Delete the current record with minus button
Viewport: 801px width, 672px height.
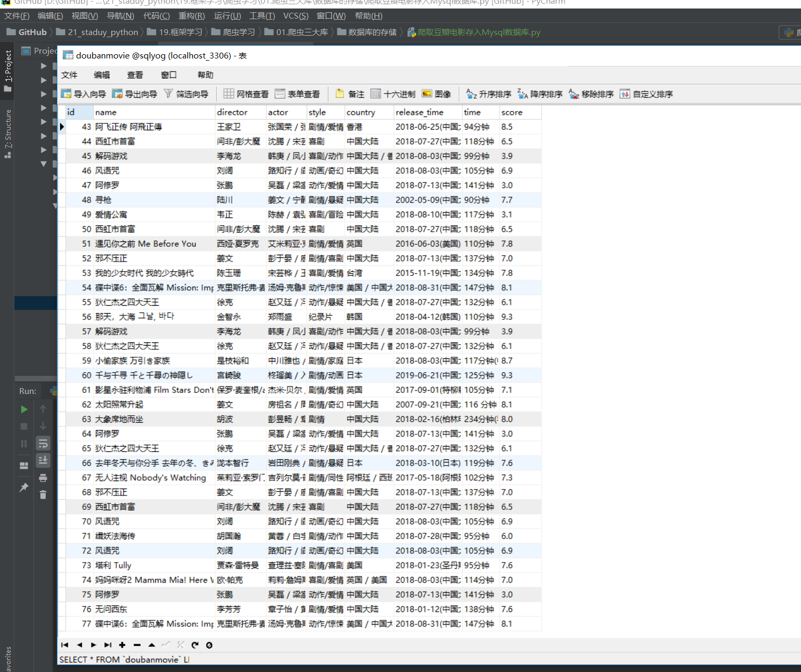tap(137, 645)
